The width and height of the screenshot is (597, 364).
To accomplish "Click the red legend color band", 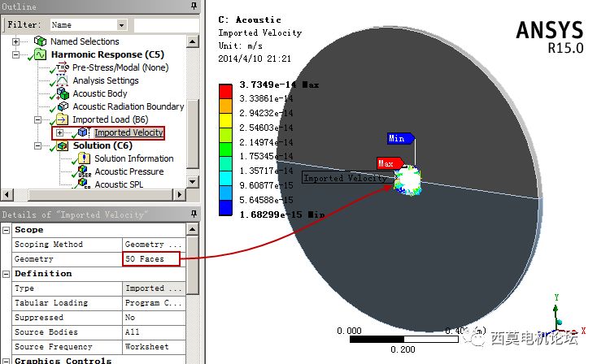I will point(225,91).
